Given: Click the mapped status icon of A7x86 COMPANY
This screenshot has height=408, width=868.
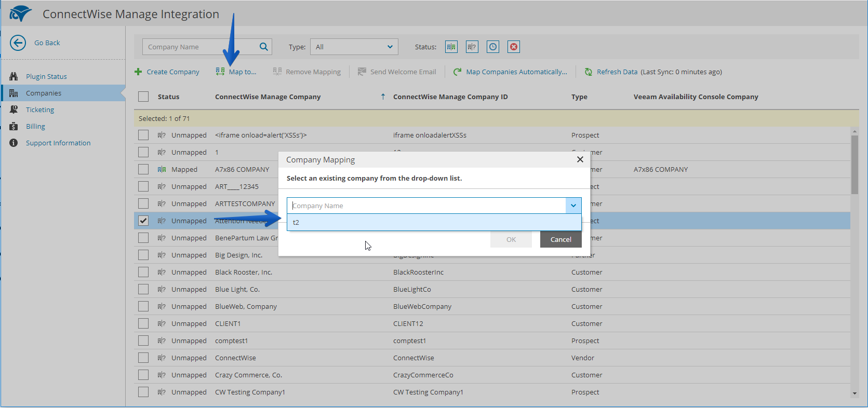Looking at the screenshot, I should [162, 169].
